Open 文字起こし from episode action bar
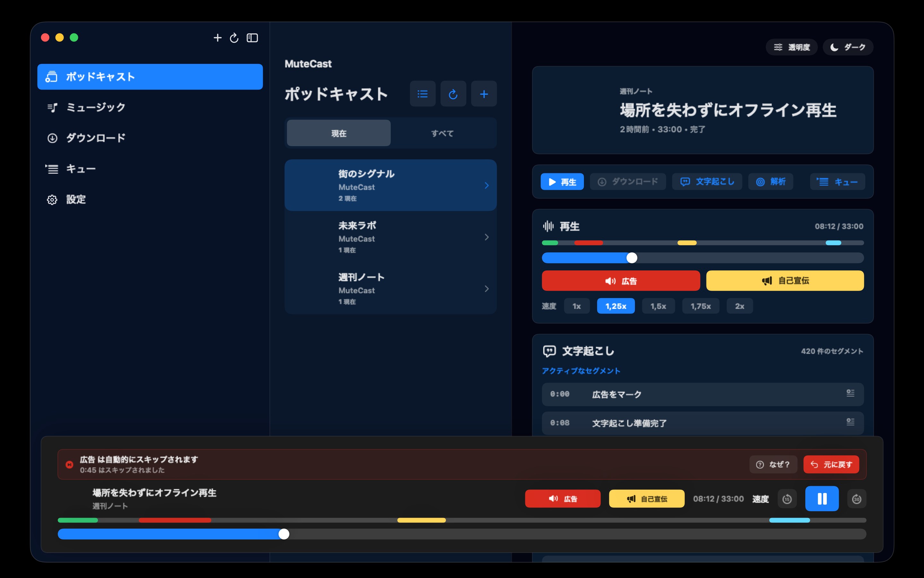This screenshot has width=924, height=578. coord(707,181)
